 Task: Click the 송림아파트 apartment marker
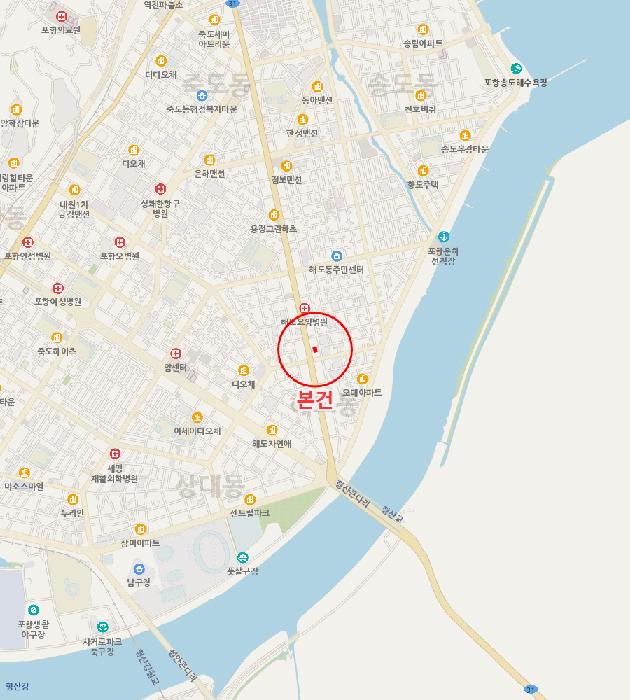coord(423,29)
